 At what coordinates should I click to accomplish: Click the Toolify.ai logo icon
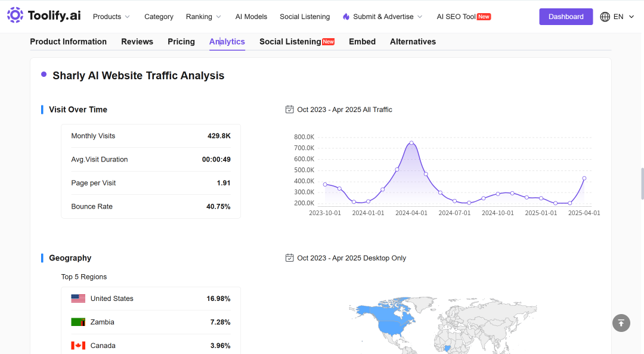click(x=15, y=15)
